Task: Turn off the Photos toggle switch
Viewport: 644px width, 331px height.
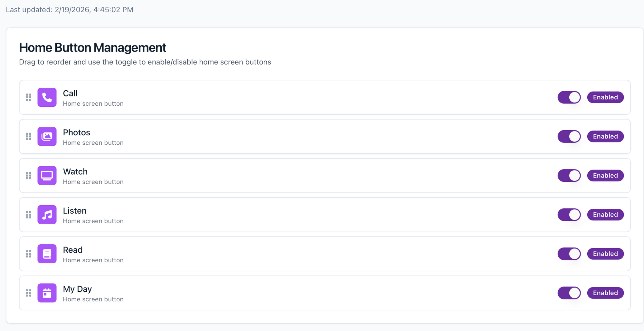Action: [569, 136]
